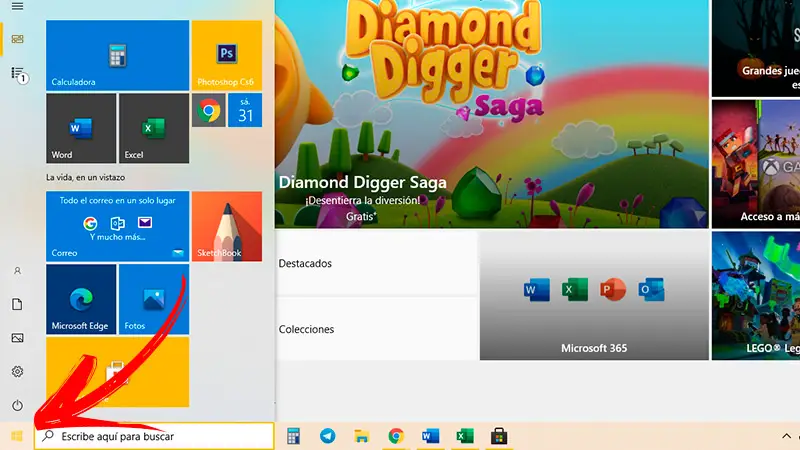
Task: Open the Microsoft Edge tile
Action: click(x=81, y=299)
